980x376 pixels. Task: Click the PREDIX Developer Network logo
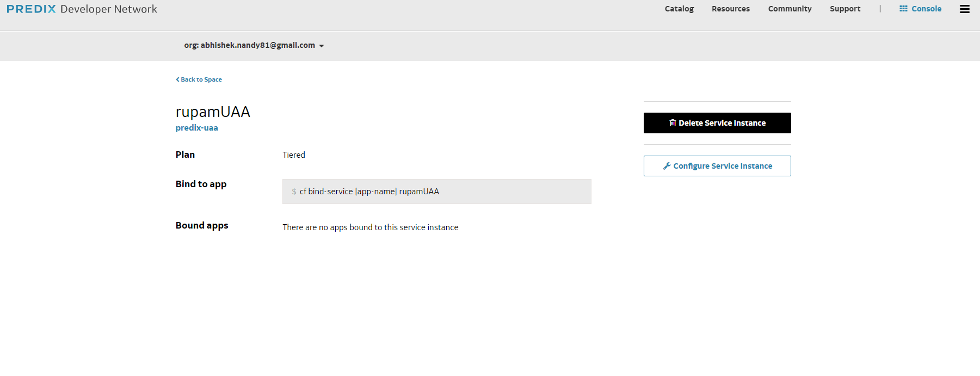(x=82, y=9)
